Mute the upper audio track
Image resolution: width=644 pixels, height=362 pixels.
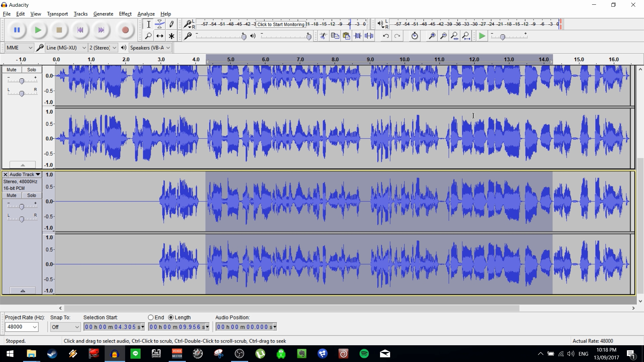pyautogui.click(x=11, y=70)
